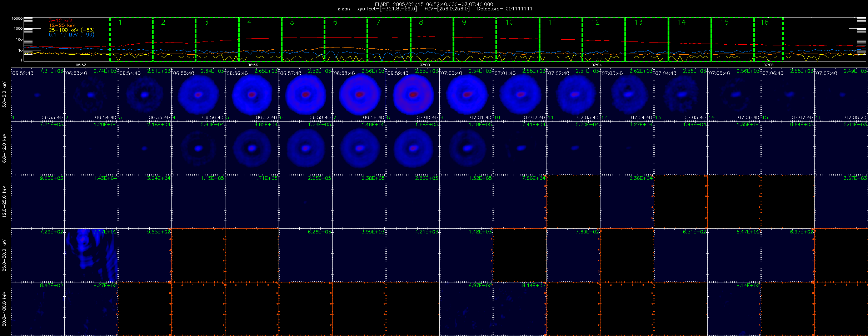Click the 50.0-100.0 keV row axis label
Image resolution: width=868 pixels, height=336 pixels.
(4, 309)
